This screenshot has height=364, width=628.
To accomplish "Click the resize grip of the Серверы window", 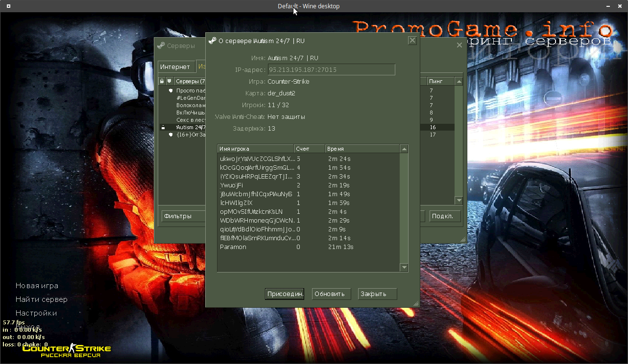I will pos(463,239).
